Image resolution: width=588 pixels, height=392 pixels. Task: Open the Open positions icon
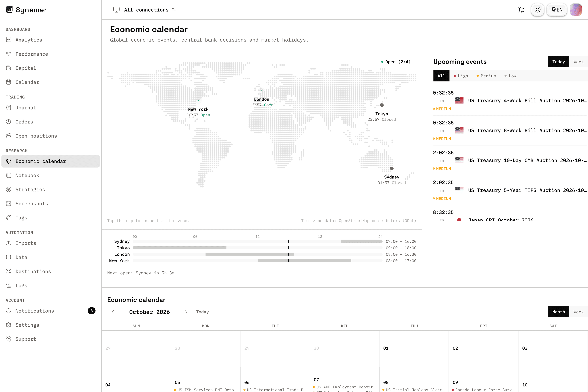tap(9, 136)
